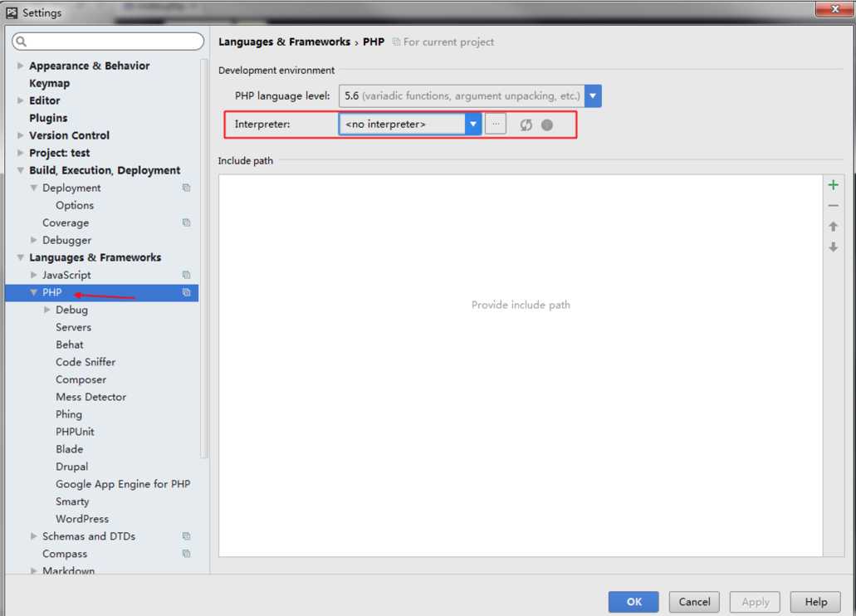Viewport: 856px width, 616px height.
Task: Expand Project: test section arrow
Action: click(20, 153)
